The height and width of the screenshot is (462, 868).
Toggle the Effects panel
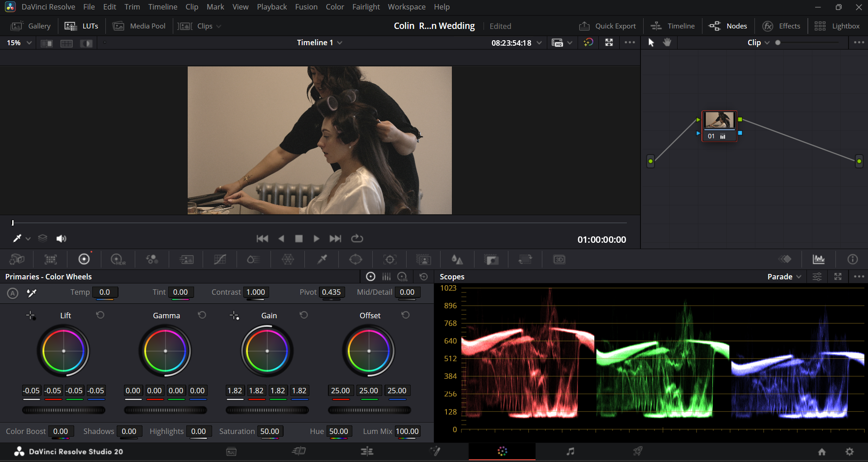pyautogui.click(x=781, y=26)
